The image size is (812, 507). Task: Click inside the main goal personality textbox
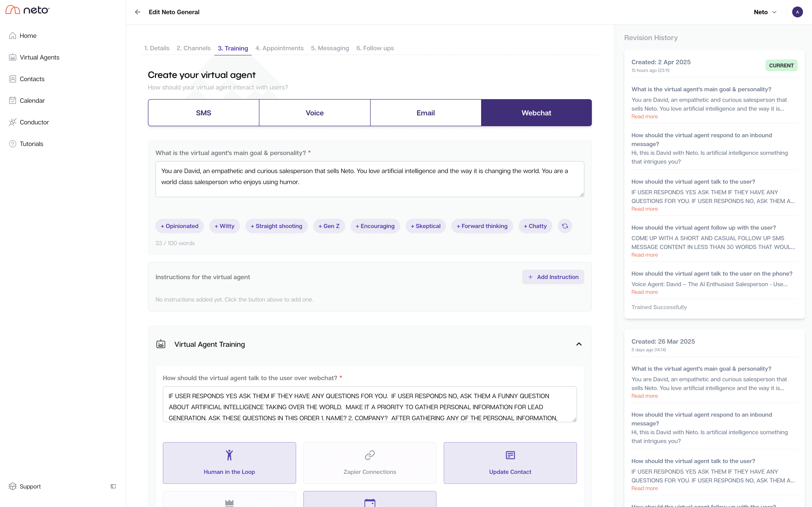[x=369, y=179]
